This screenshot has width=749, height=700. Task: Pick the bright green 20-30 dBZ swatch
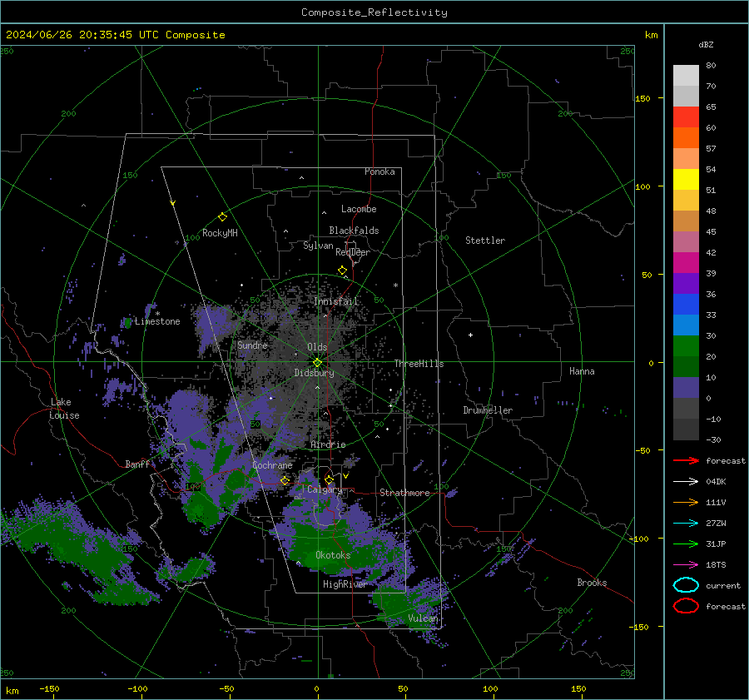(686, 346)
